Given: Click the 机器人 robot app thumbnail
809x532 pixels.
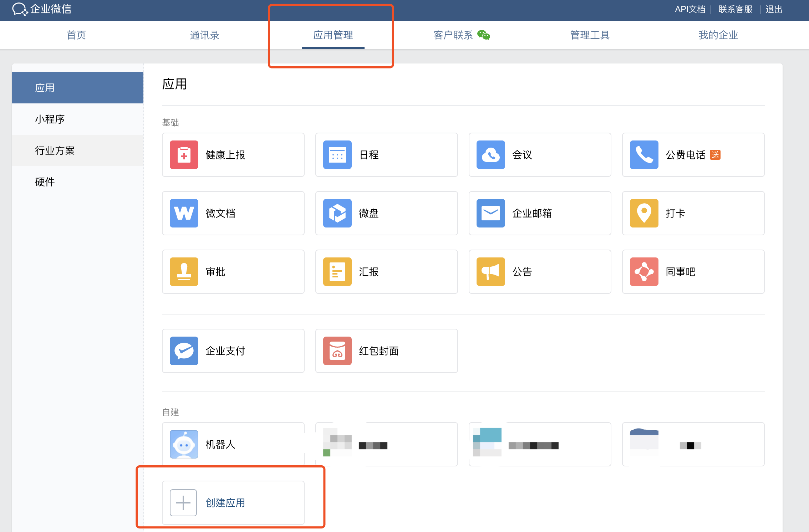Looking at the screenshot, I should [x=184, y=444].
